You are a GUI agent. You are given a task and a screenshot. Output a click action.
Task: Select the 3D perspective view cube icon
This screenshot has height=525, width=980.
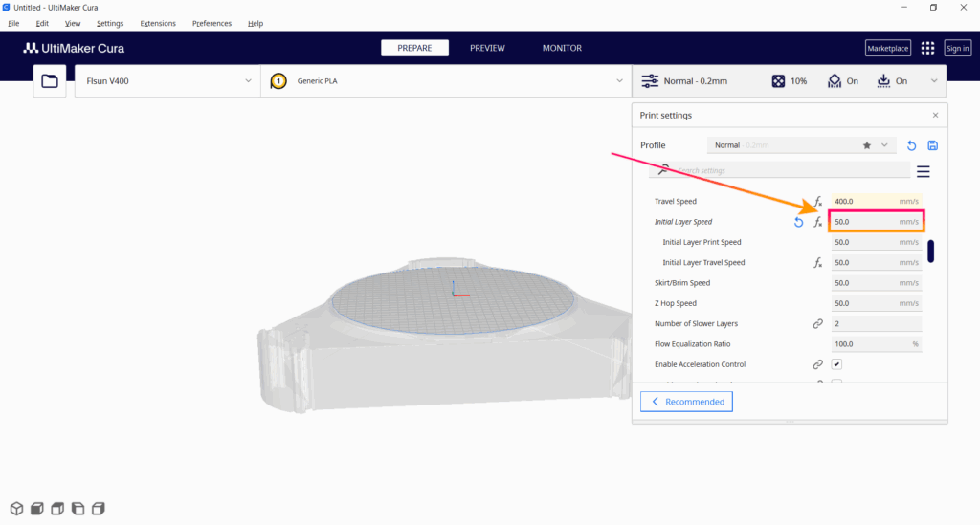pyautogui.click(x=17, y=509)
